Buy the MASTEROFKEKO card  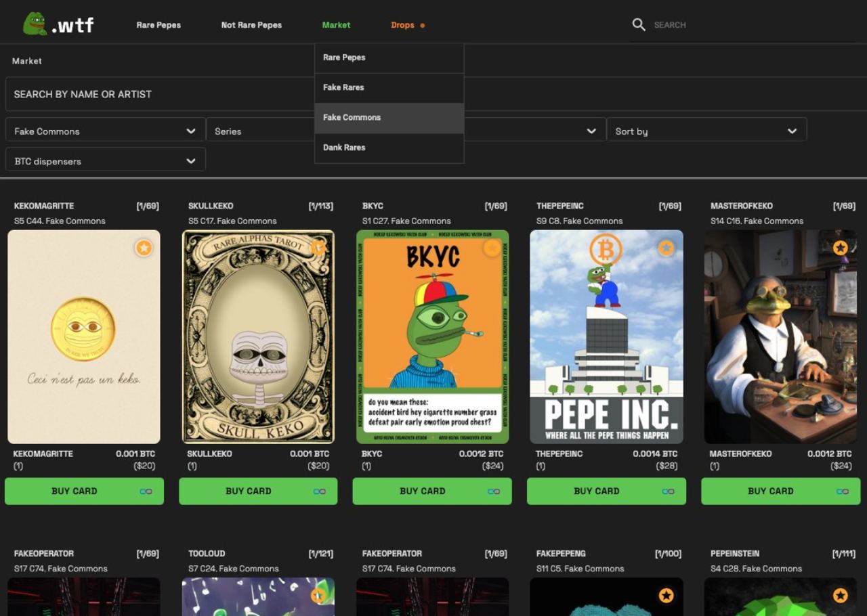(780, 491)
